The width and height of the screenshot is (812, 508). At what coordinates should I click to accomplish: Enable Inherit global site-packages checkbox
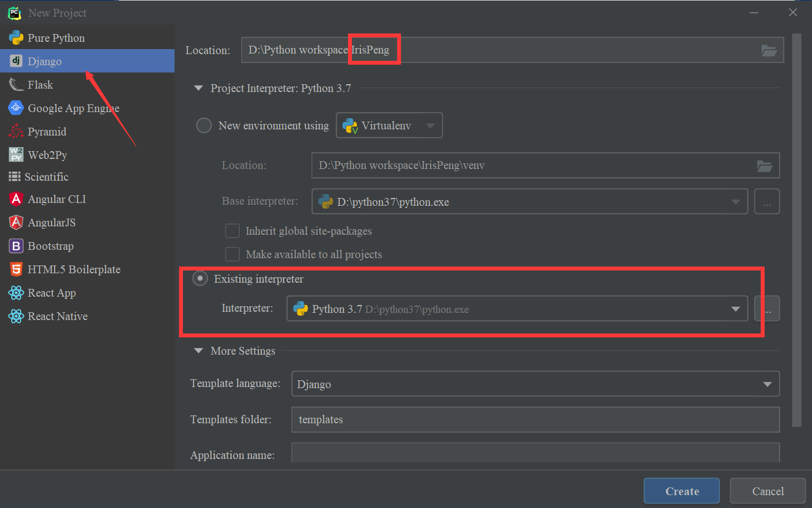232,231
